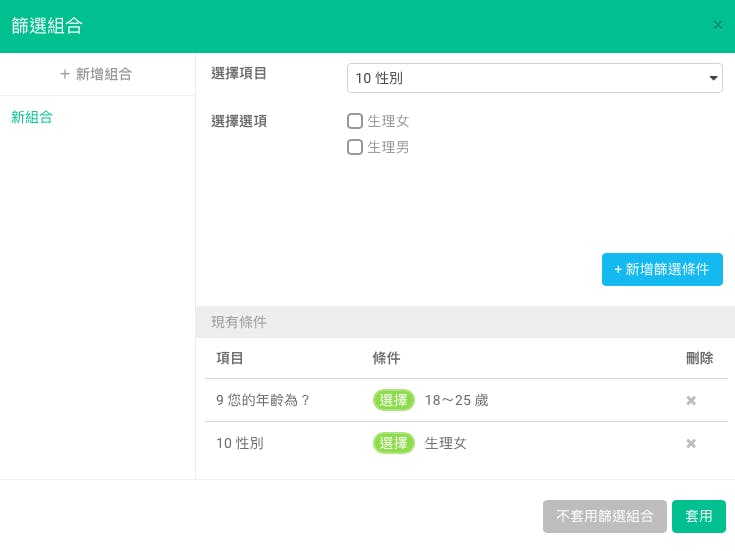Click the 刪除 column header
735x551 pixels.
click(699, 358)
